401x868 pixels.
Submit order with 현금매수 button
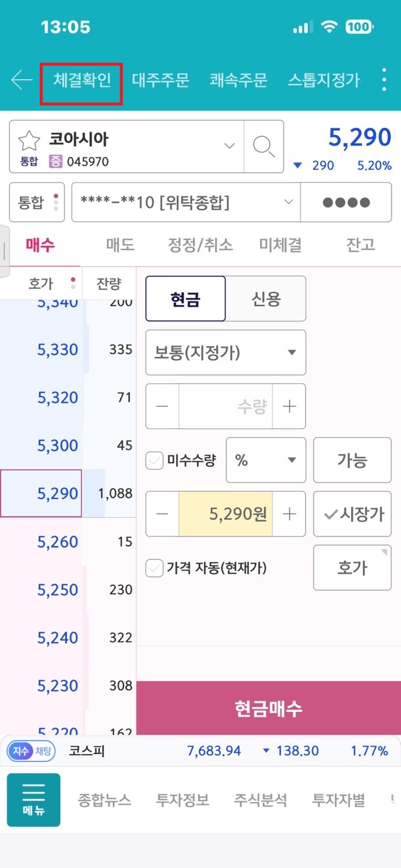coord(269,708)
